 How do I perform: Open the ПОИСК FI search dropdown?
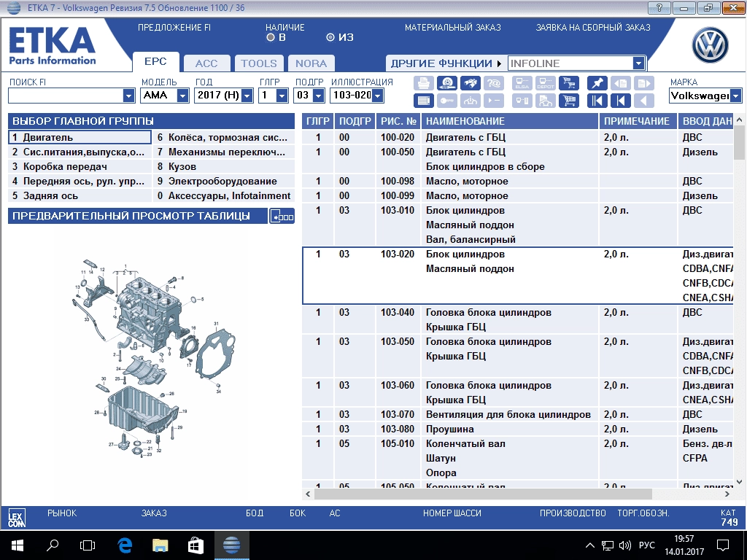(x=128, y=96)
